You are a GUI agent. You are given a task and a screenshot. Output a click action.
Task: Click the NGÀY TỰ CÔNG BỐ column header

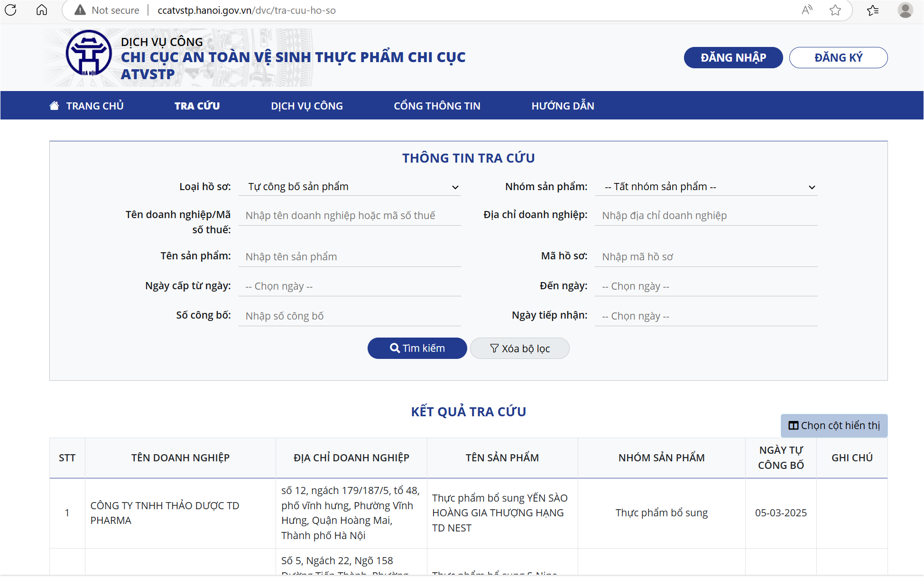click(x=781, y=458)
